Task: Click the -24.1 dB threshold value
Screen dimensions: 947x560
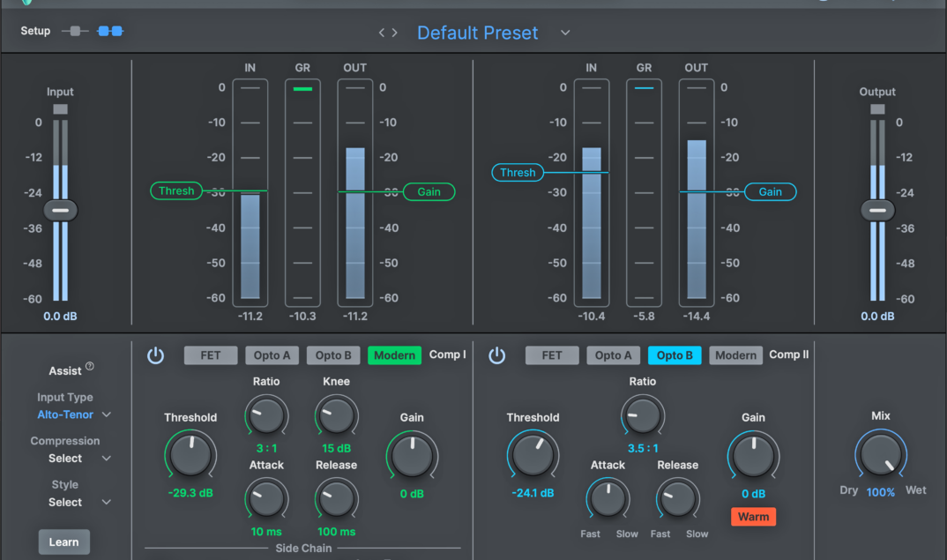Action: tap(533, 493)
